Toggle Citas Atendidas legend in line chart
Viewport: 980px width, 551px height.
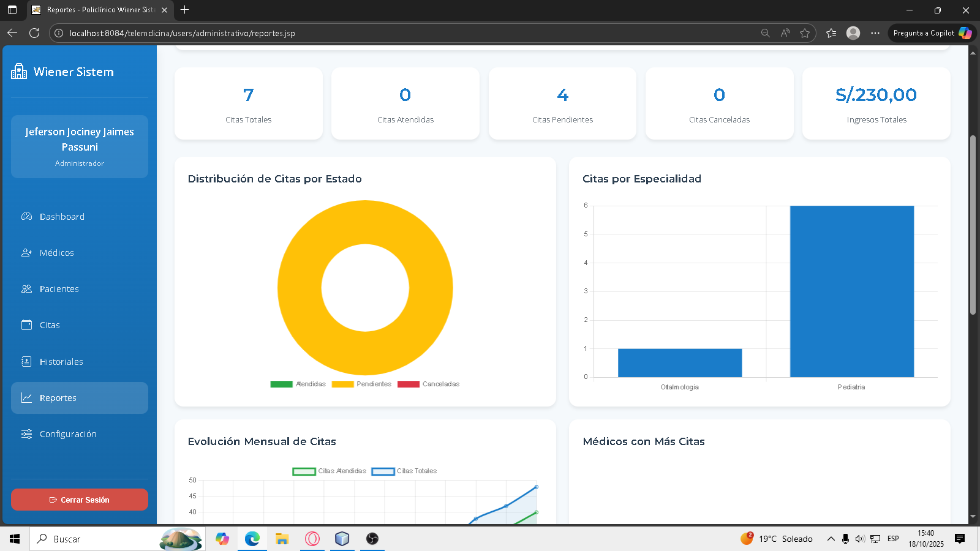point(330,471)
